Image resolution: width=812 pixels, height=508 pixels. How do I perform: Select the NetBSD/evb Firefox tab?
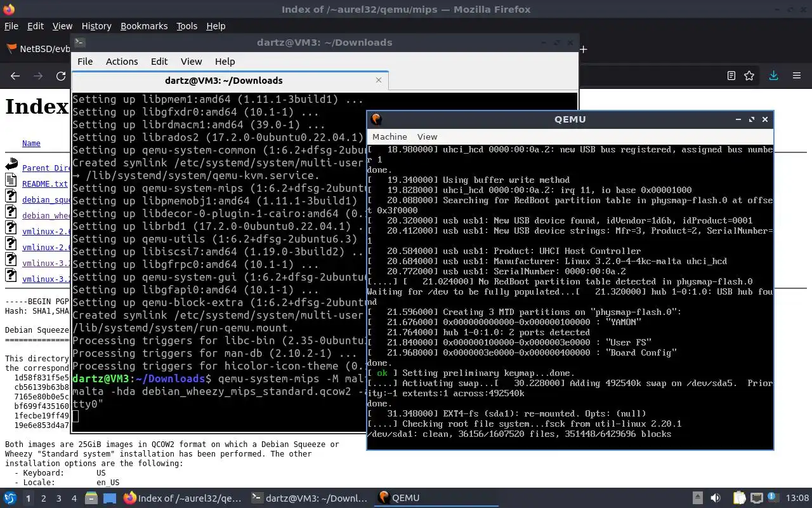tap(38, 49)
